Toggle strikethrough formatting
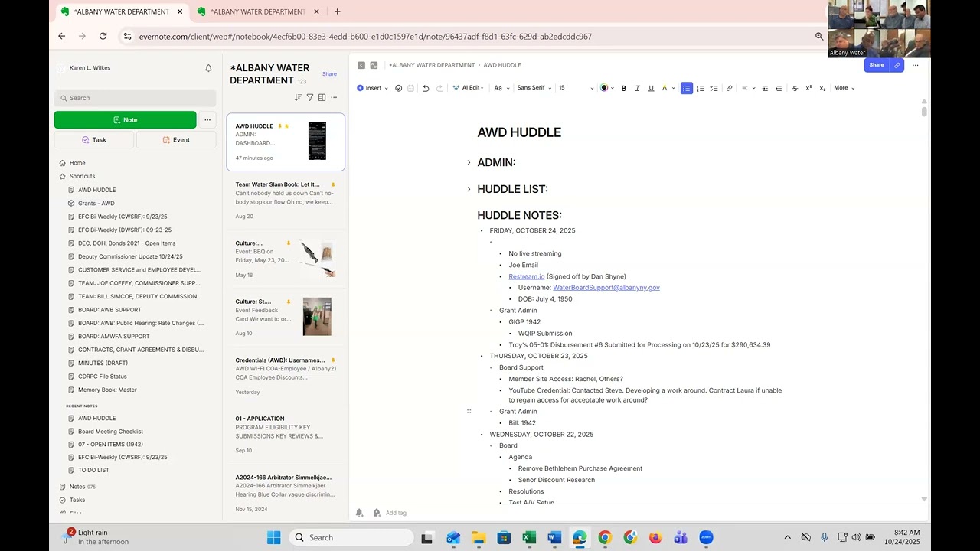 (795, 88)
